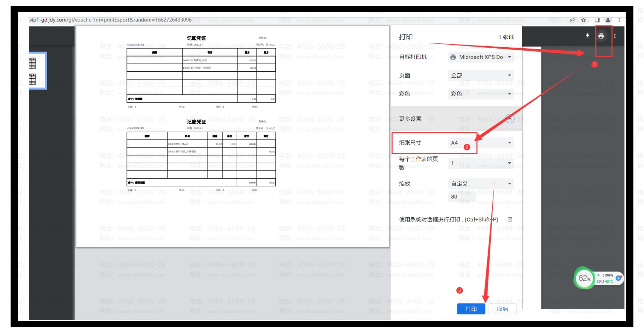This screenshot has height=333, width=644.
Task: Open the 页面 pages dropdown showing 全部
Action: coord(481,75)
